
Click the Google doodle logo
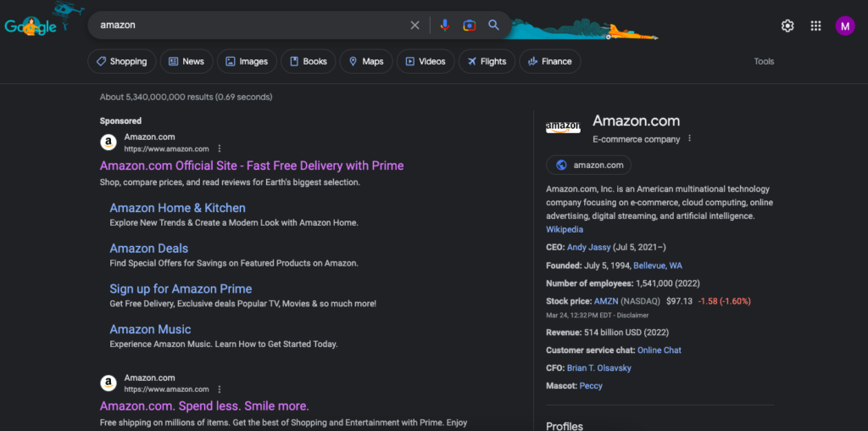click(32, 25)
